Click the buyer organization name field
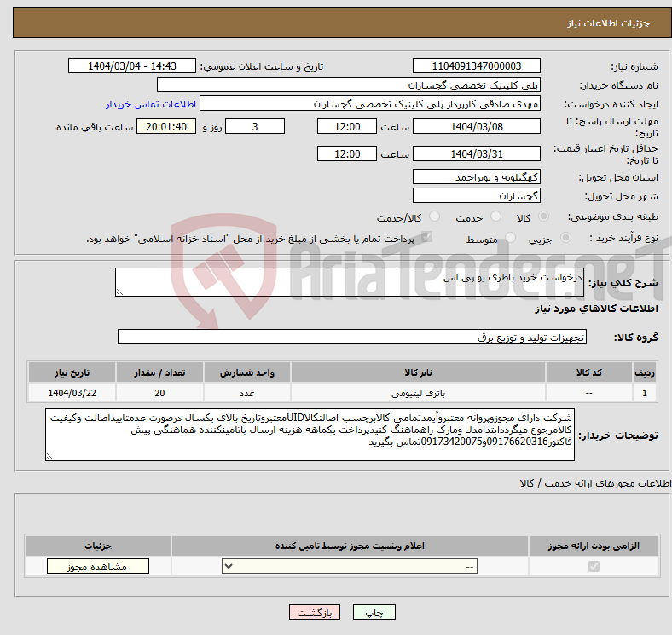Image resolution: width=672 pixels, height=635 pixels. coord(349,85)
